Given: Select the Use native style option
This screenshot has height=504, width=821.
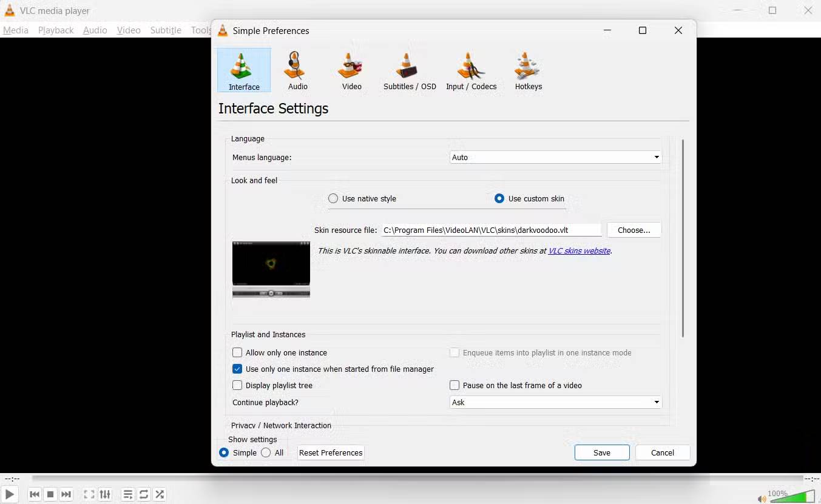Looking at the screenshot, I should pos(333,198).
